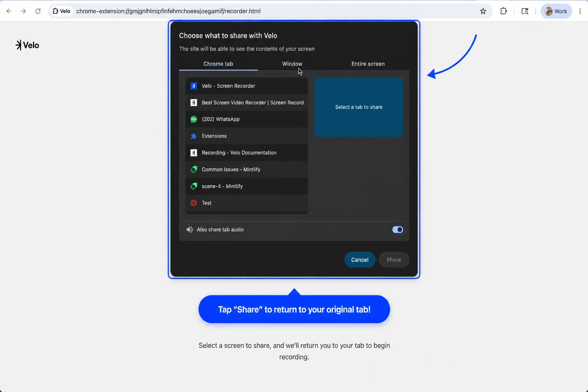The width and height of the screenshot is (588, 392).
Task: Turn off the Also share tab audio switch
Action: coord(397,230)
